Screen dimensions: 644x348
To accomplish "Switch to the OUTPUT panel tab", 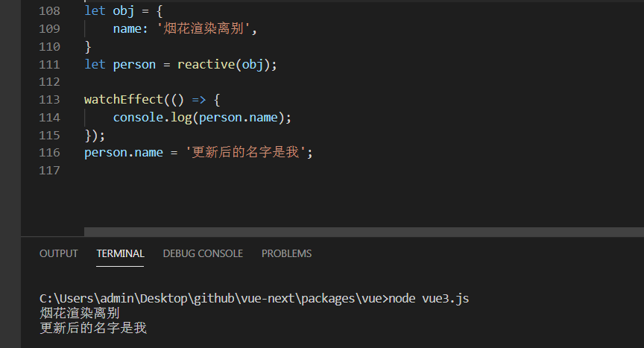I will [58, 253].
